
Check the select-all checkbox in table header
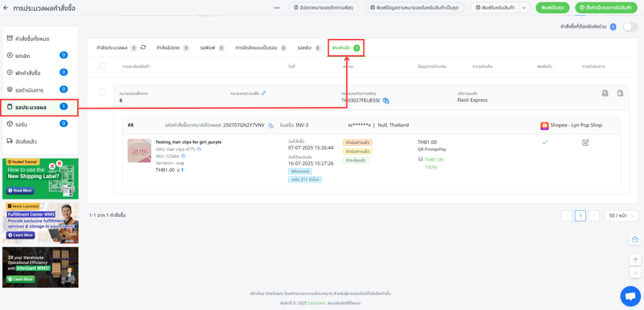point(103,66)
